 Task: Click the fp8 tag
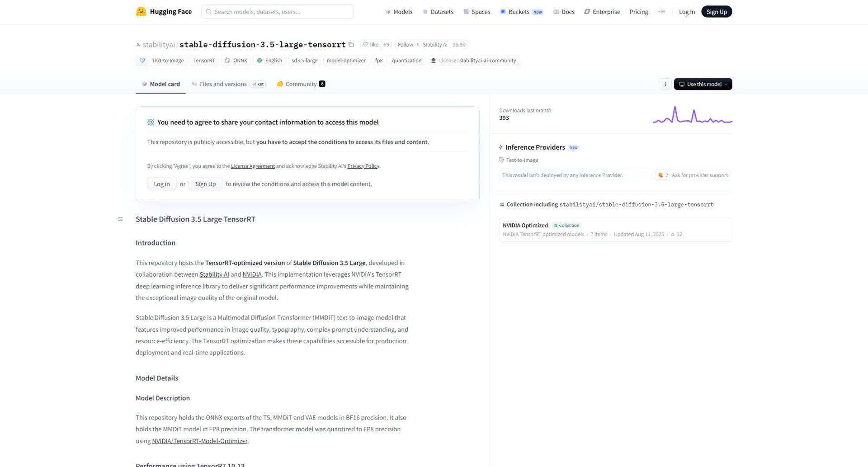point(379,61)
